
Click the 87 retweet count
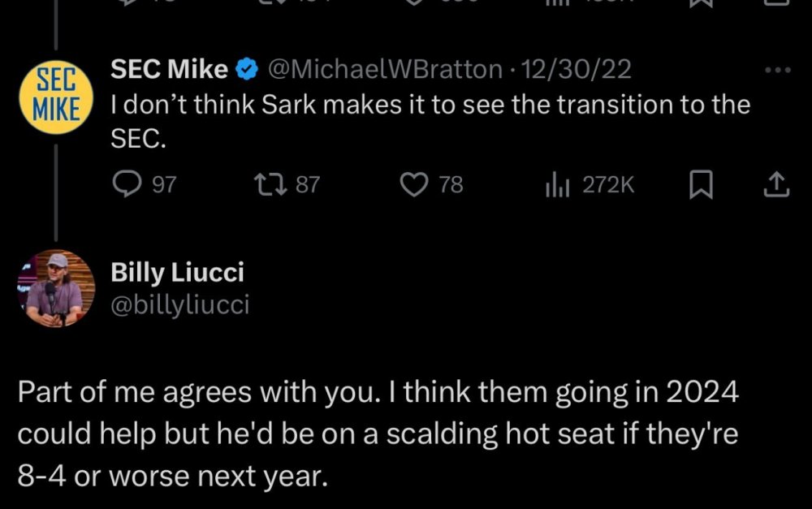[308, 185]
